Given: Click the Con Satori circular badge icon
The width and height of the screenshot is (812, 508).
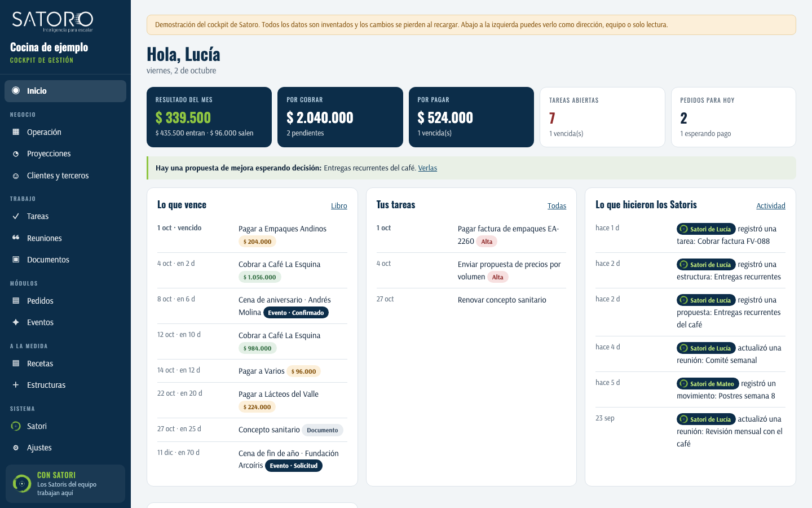Looking at the screenshot, I should tap(22, 484).
